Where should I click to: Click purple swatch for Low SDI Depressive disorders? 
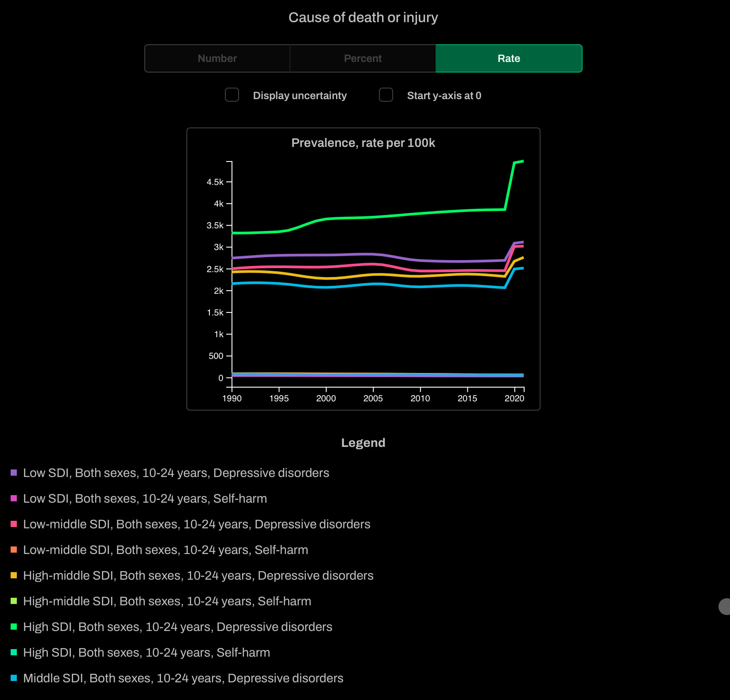tap(14, 473)
